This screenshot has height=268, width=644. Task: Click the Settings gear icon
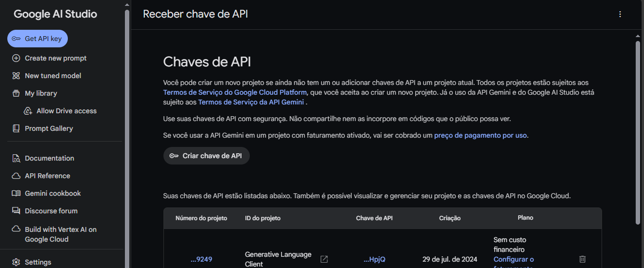[x=16, y=262]
